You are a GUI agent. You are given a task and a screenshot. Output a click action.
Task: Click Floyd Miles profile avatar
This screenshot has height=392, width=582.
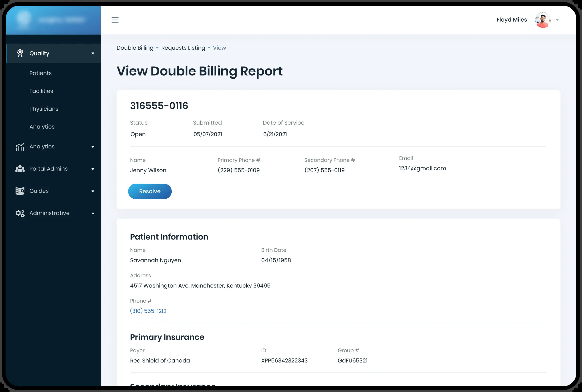click(543, 20)
